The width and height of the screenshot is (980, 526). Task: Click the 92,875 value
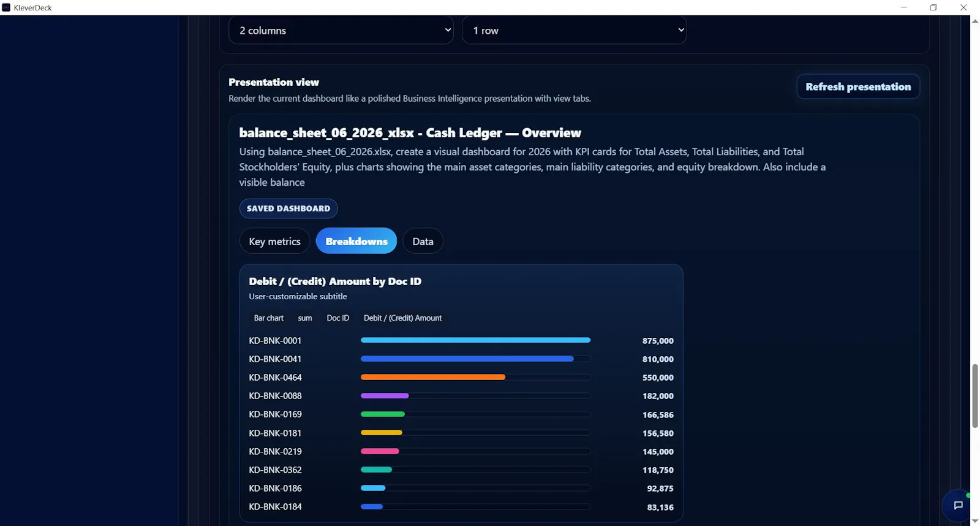point(660,489)
